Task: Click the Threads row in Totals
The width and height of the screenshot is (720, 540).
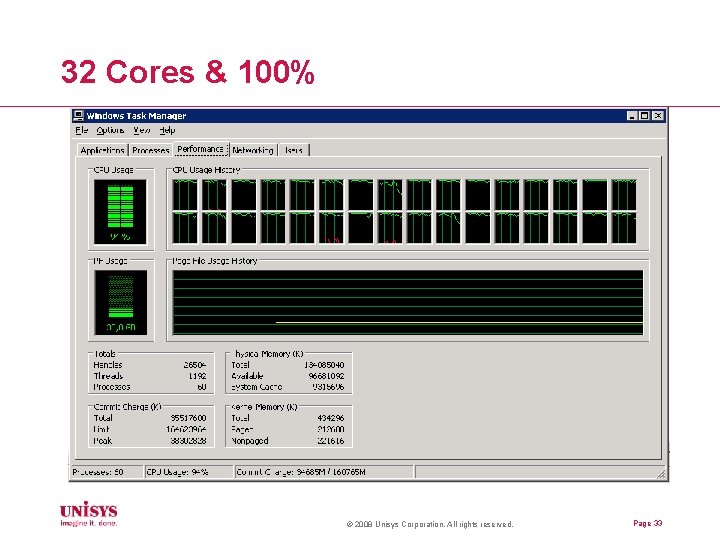Action: pos(150,376)
